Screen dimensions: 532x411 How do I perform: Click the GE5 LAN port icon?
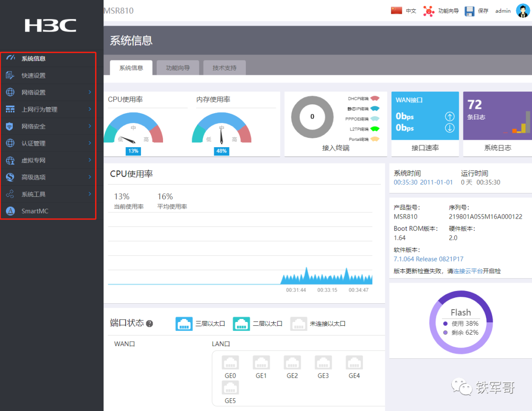tap(230, 388)
